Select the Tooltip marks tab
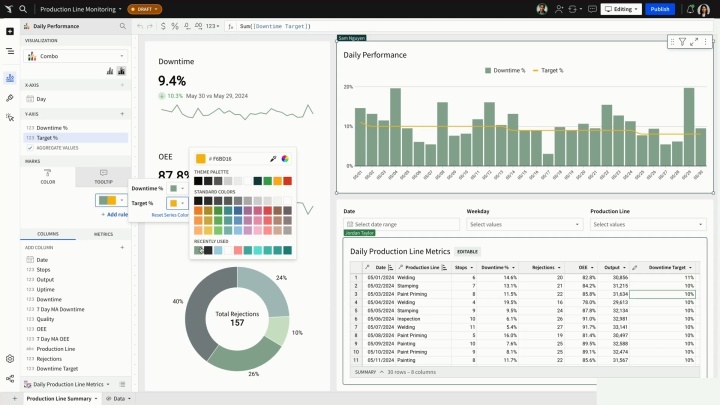 click(x=103, y=176)
